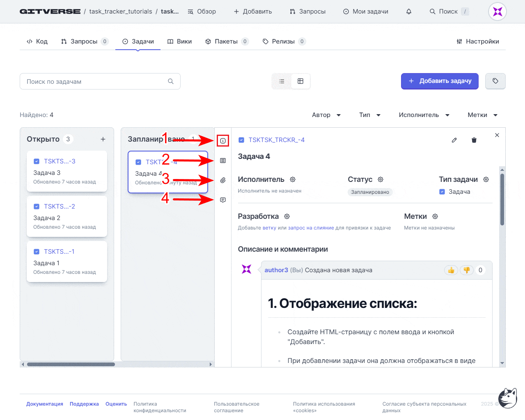This screenshot has height=420, width=525.
Task: Open the task info panel icon
Action: [x=223, y=141]
